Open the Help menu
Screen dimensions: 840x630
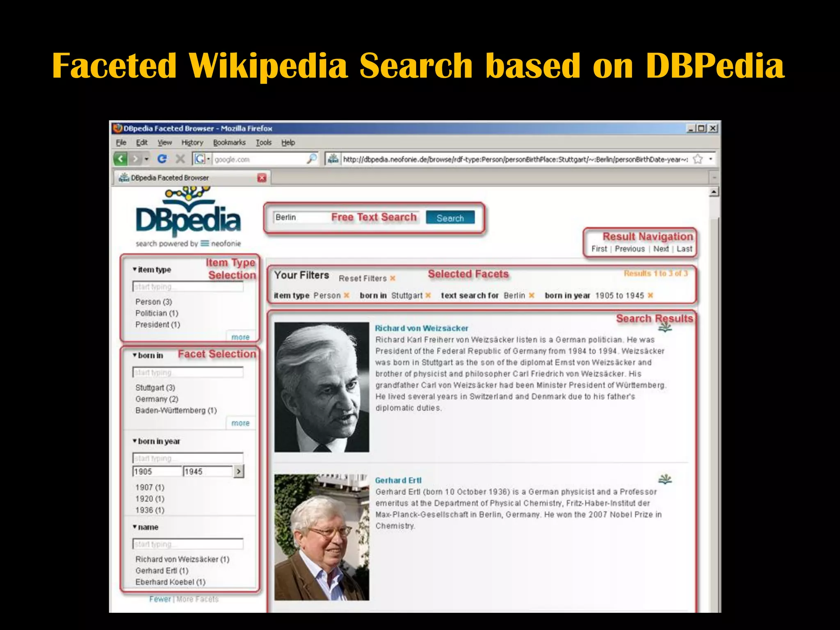pos(288,142)
